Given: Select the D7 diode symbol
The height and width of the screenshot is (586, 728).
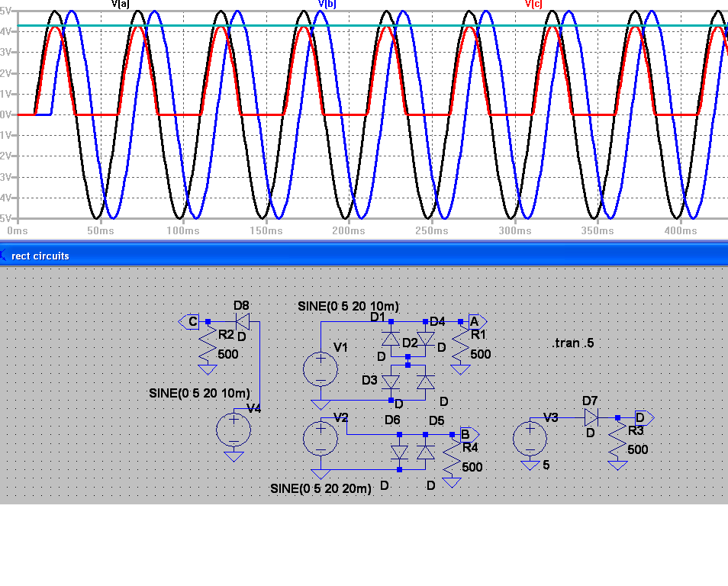Looking at the screenshot, I should 591,417.
